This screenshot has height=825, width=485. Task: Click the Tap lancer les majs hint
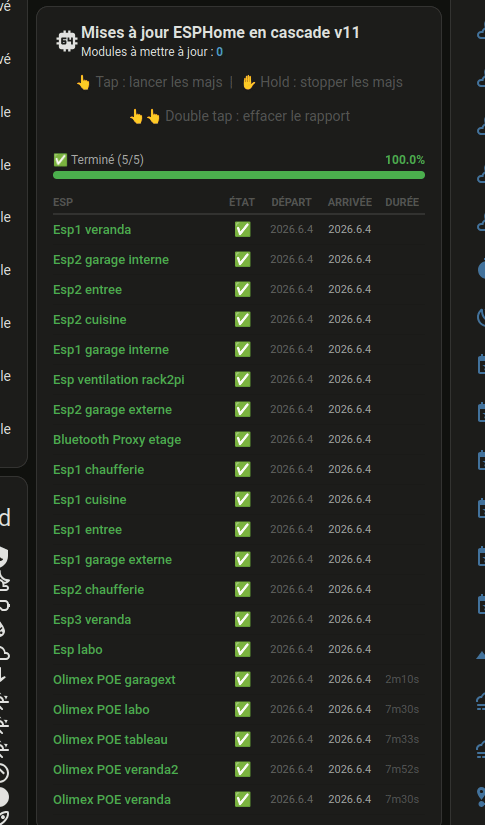pyautogui.click(x=149, y=83)
